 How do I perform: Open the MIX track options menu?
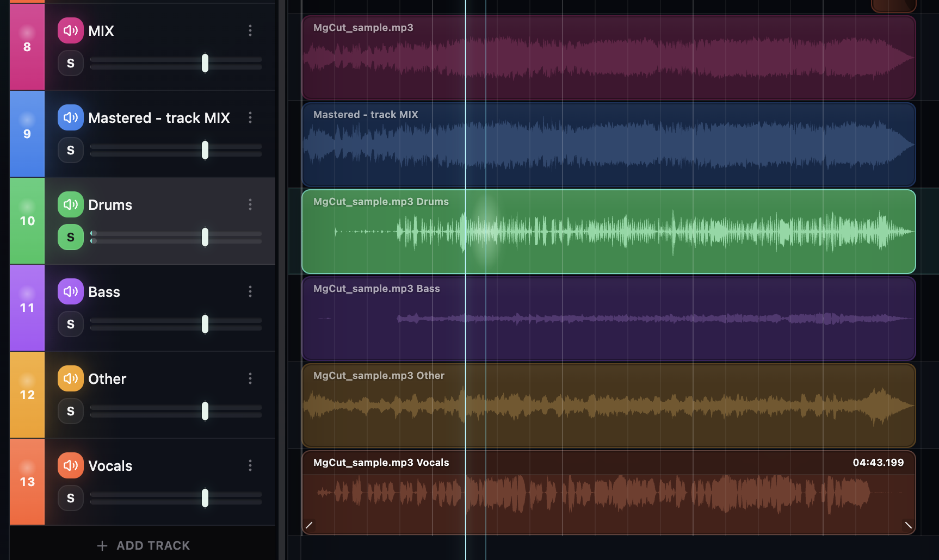click(250, 30)
